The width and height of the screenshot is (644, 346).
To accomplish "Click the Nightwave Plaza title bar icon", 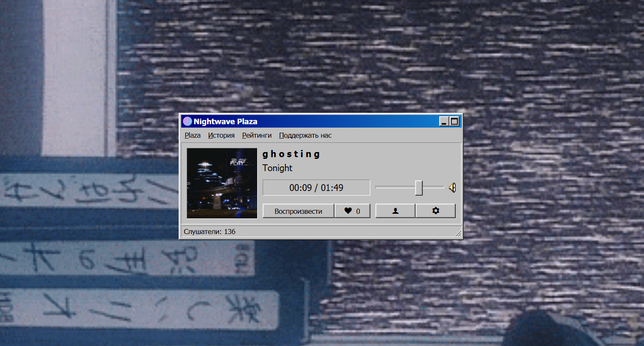I will tap(187, 121).
